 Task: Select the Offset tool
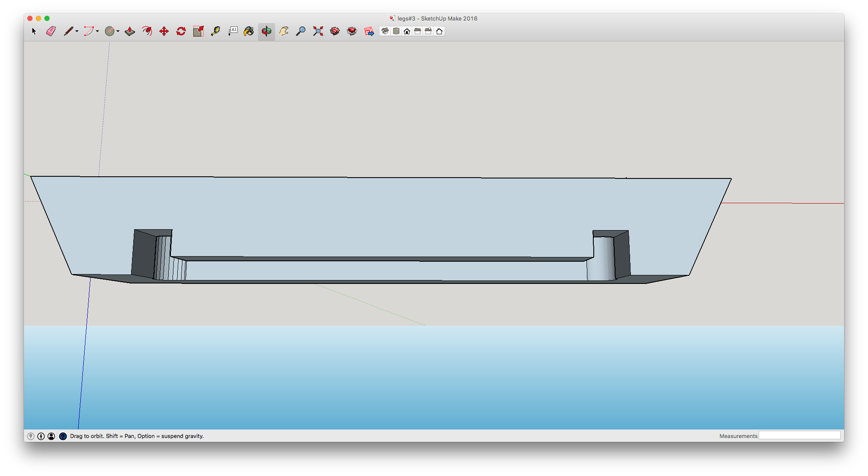click(x=147, y=31)
